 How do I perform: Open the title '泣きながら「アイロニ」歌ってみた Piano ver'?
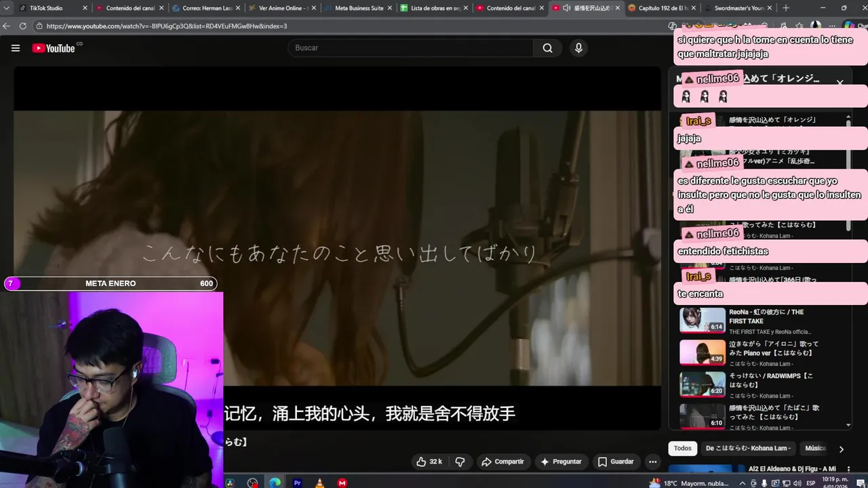coord(774,348)
